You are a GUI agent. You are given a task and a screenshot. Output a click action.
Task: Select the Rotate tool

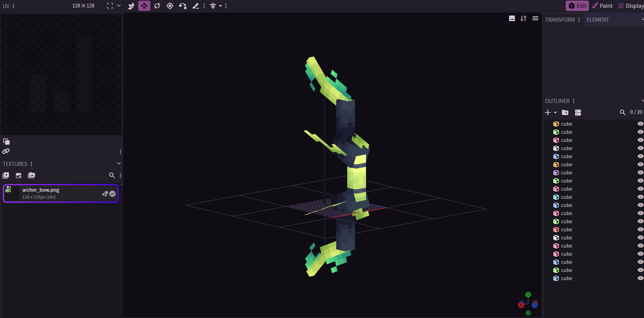pyautogui.click(x=157, y=6)
